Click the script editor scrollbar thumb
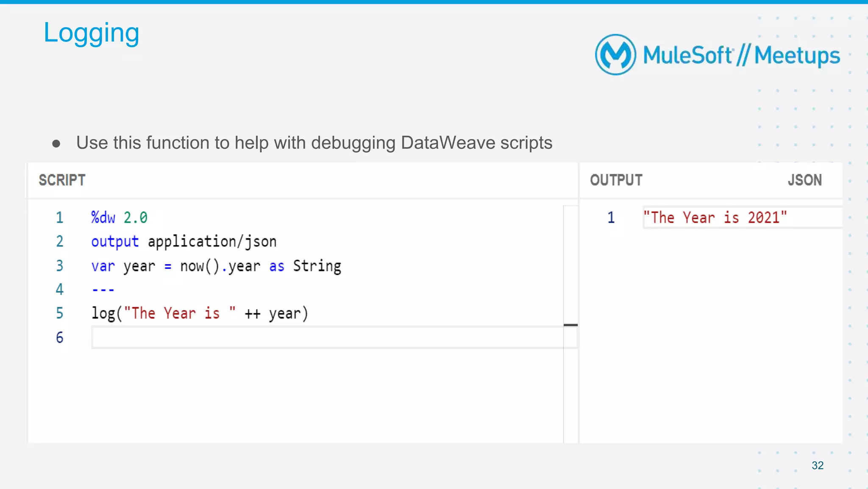The image size is (868, 489). coord(570,325)
